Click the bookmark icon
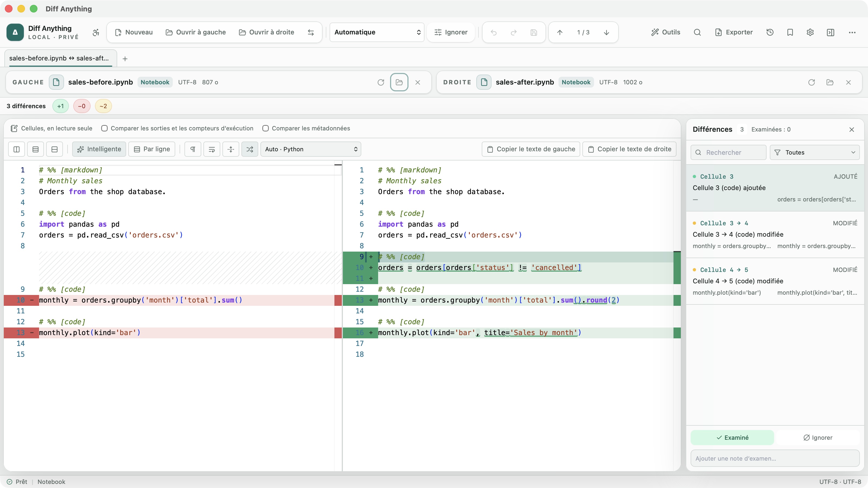This screenshot has width=868, height=488. (x=790, y=32)
